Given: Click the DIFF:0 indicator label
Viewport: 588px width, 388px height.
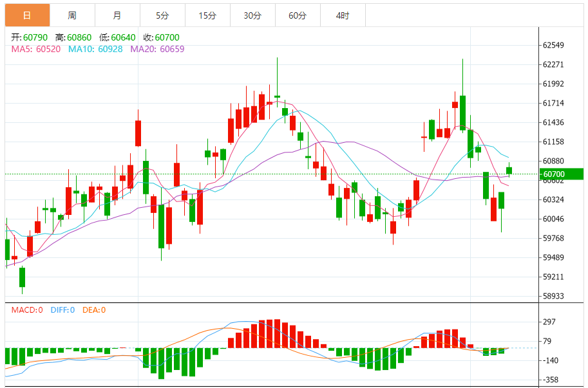Looking at the screenshot, I should [x=62, y=310].
